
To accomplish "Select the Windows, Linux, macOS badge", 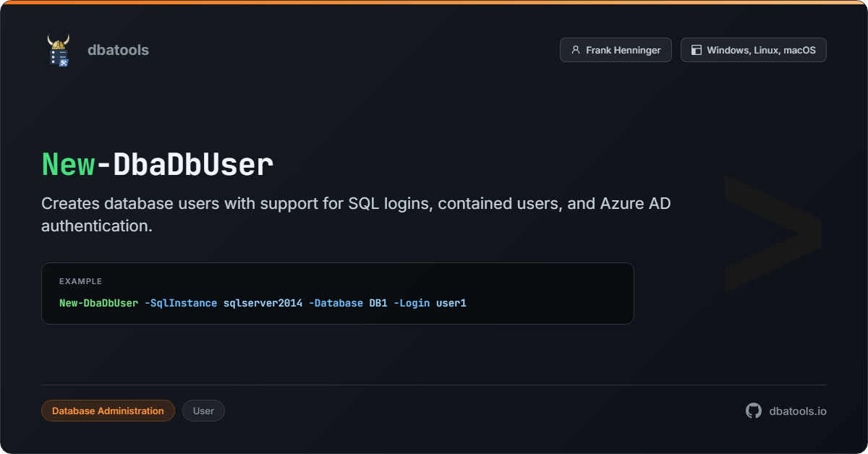I will [x=754, y=50].
